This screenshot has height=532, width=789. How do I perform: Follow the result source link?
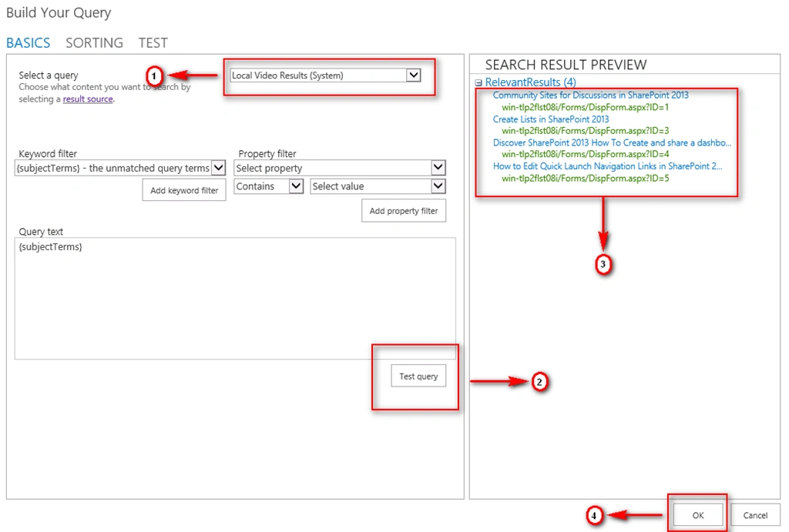[x=88, y=99]
